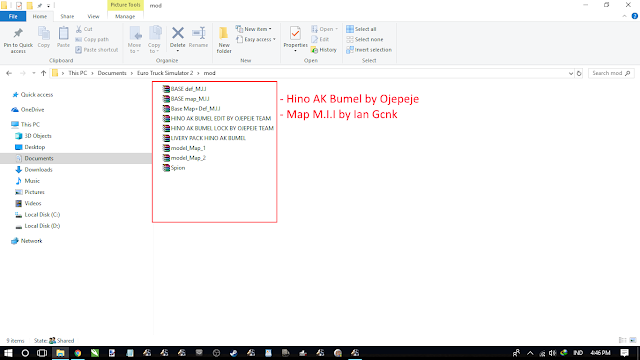Image resolution: width=640 pixels, height=360 pixels.
Task: Click the Paste ribbon icon
Action: (x=63, y=33)
